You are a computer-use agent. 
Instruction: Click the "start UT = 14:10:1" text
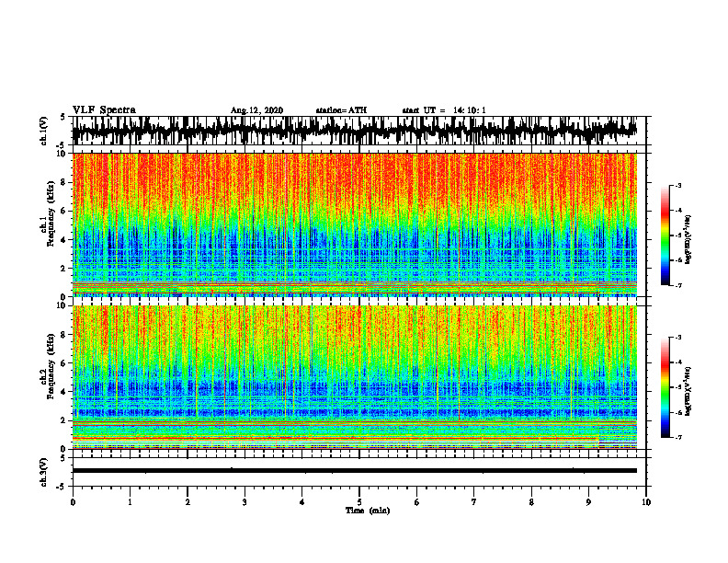pyautogui.click(x=444, y=110)
